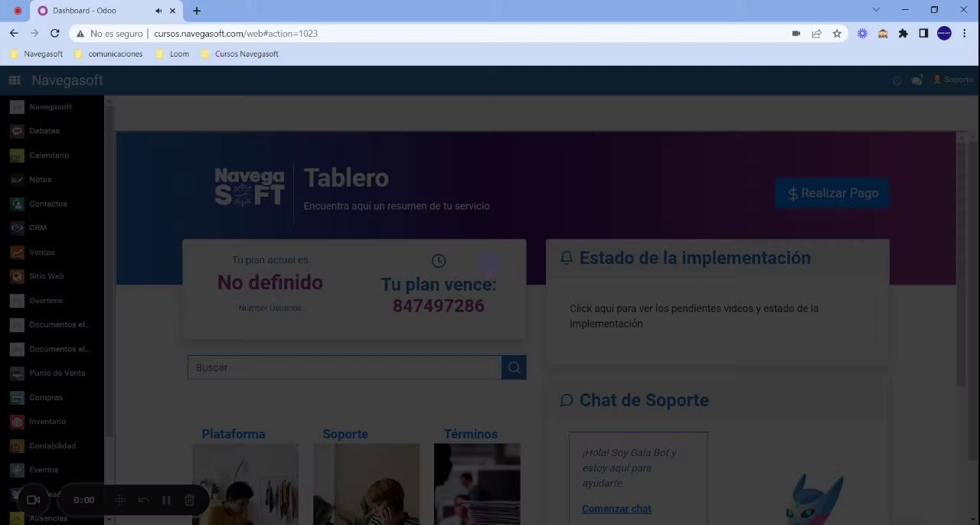Open the activities clock icon in top bar

[897, 80]
